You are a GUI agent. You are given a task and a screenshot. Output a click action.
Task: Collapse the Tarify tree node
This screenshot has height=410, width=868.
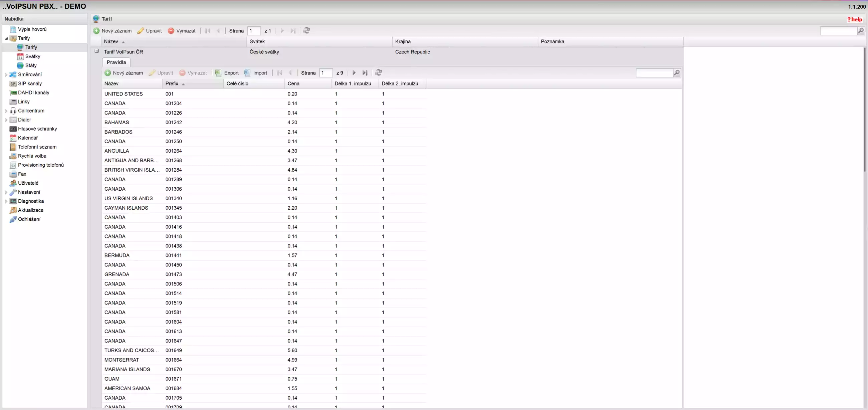[x=6, y=38]
